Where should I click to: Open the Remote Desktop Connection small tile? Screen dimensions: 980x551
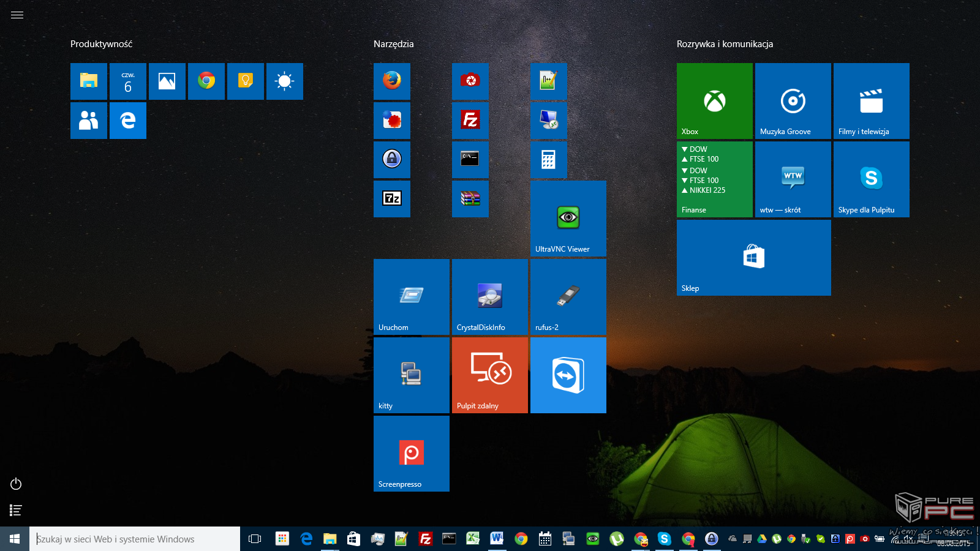click(x=548, y=121)
